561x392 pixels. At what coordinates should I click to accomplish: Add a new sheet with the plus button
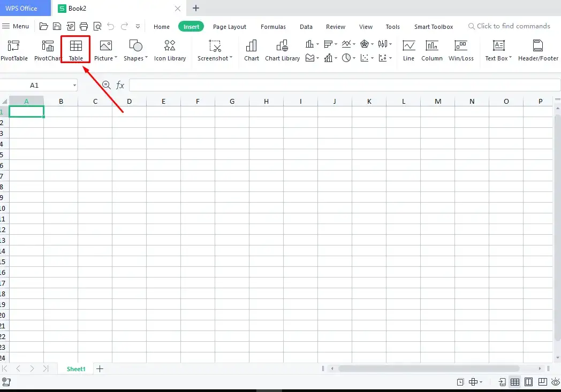(x=100, y=368)
